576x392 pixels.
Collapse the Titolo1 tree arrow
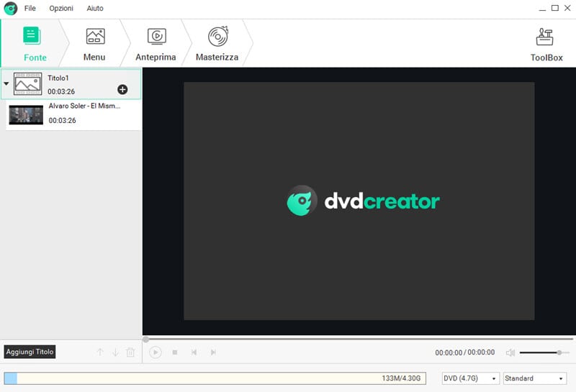(x=6, y=83)
